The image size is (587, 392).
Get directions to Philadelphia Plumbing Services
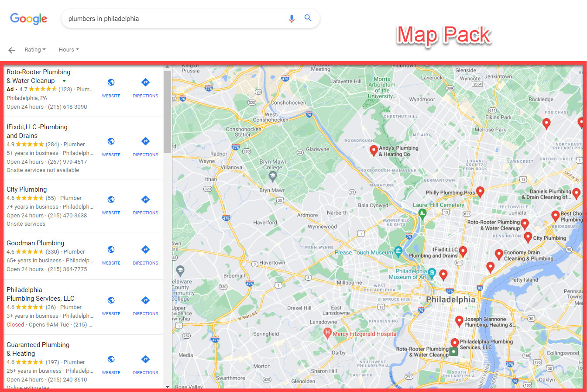pos(145,300)
